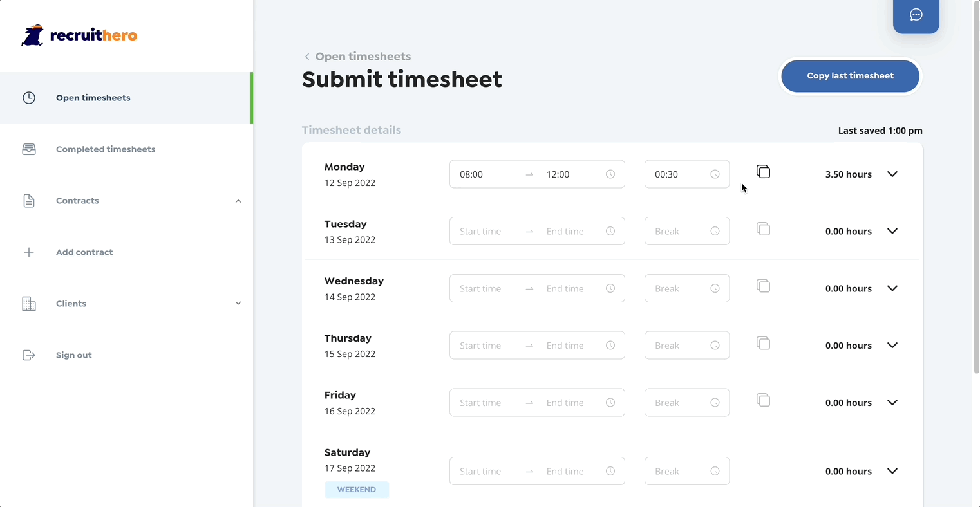Click the sign out arrow icon
Viewport: 980px width, 507px height.
point(29,355)
